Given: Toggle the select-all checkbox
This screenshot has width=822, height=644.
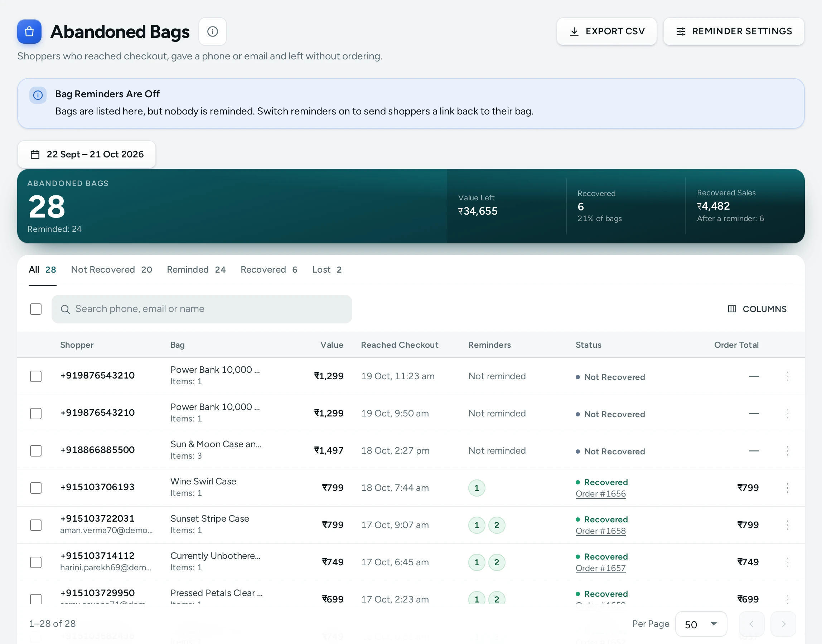Looking at the screenshot, I should pyautogui.click(x=36, y=309).
